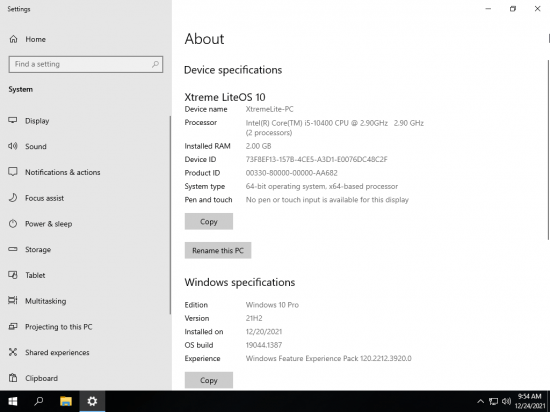Minimize the Settings window

[x=488, y=9]
